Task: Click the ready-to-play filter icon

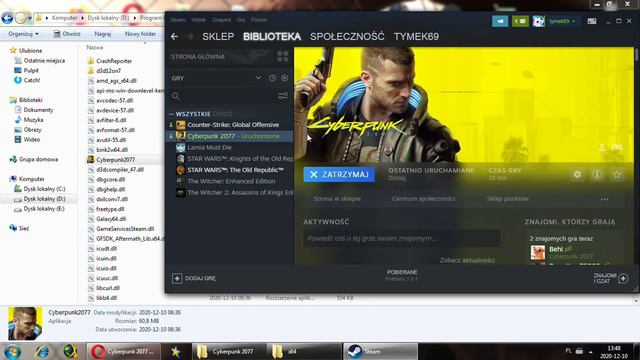Action: point(284,78)
